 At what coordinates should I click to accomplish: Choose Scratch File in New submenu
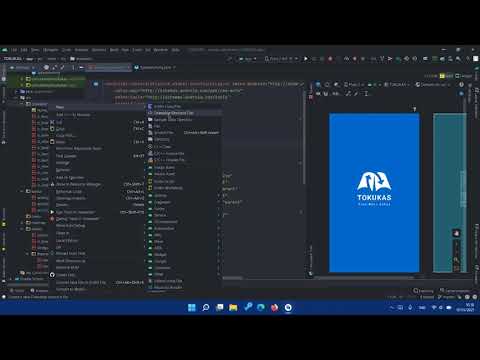tap(184, 133)
